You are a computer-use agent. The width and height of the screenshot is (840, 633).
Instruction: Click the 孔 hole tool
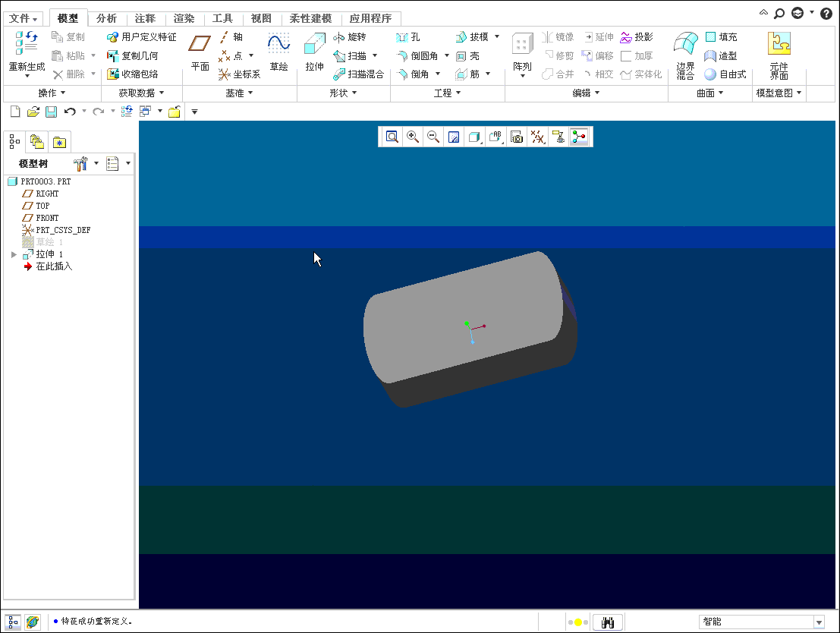(x=407, y=37)
